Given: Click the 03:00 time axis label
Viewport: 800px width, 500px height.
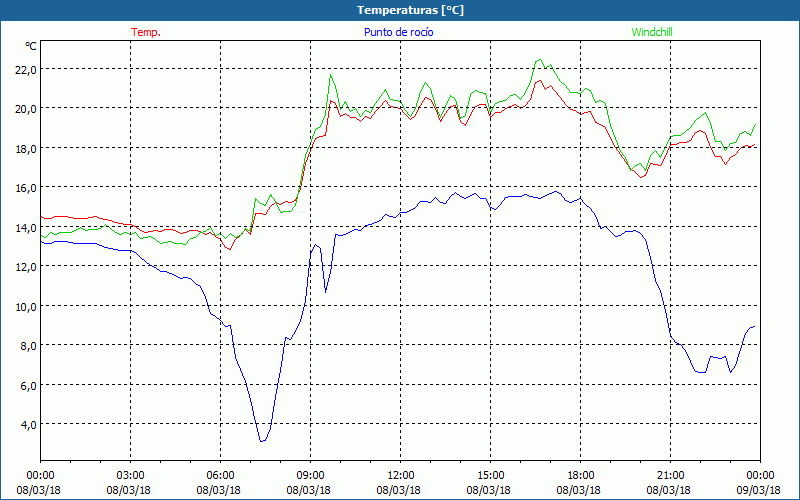Looking at the screenshot, I should point(131,476).
